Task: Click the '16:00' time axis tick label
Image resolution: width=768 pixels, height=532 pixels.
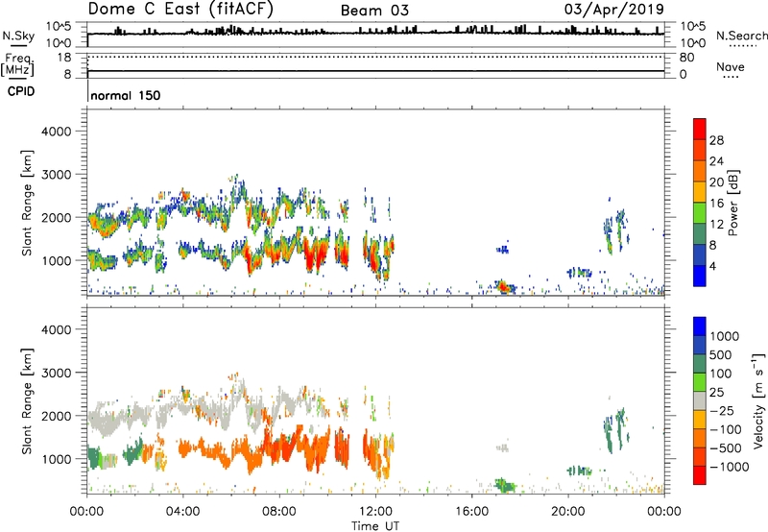Action: (x=471, y=512)
